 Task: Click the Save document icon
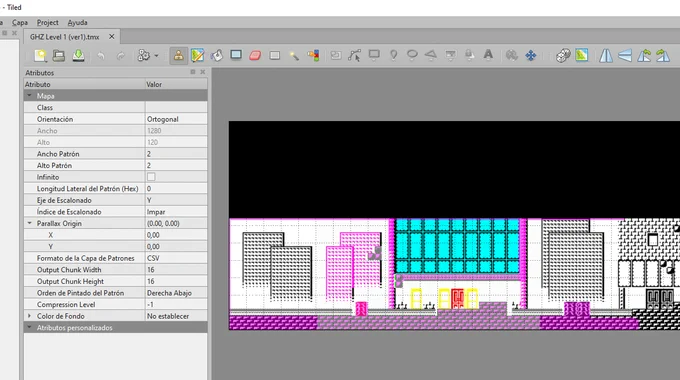tap(78, 56)
